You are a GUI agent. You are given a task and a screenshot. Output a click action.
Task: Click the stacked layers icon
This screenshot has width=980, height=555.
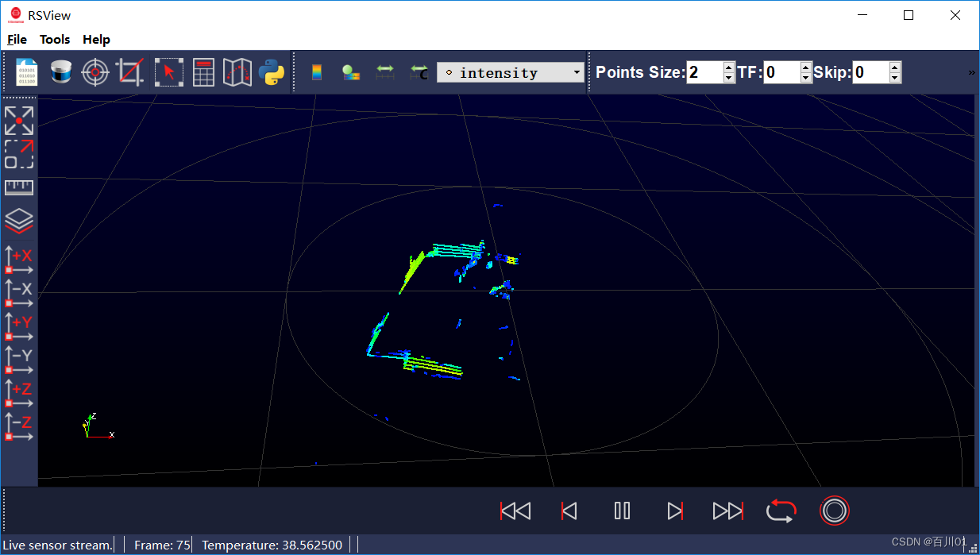tap(19, 221)
